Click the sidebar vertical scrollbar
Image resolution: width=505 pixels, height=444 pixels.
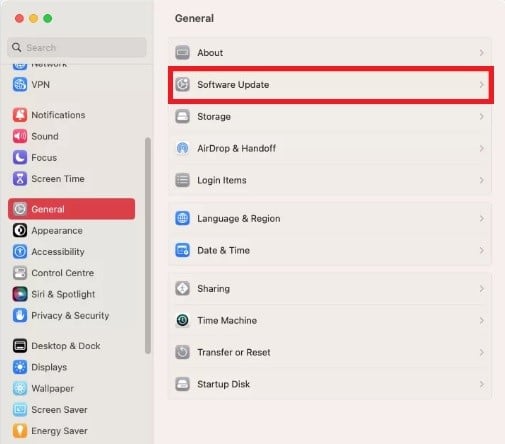coord(148,245)
